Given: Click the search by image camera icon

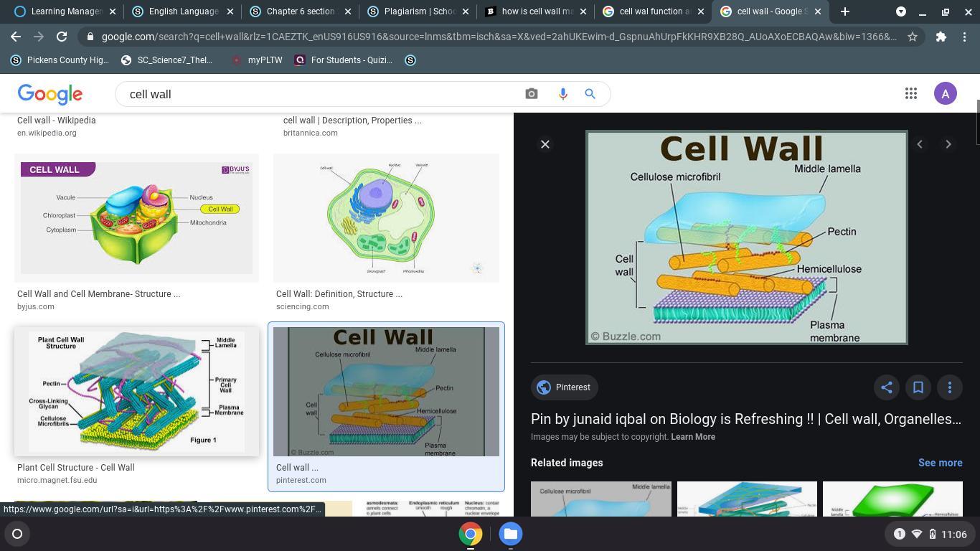Looking at the screenshot, I should click(x=531, y=94).
